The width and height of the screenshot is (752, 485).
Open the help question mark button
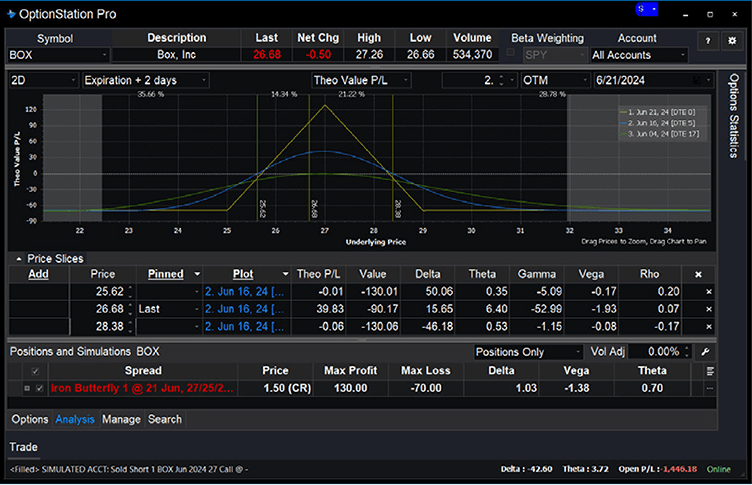point(707,41)
